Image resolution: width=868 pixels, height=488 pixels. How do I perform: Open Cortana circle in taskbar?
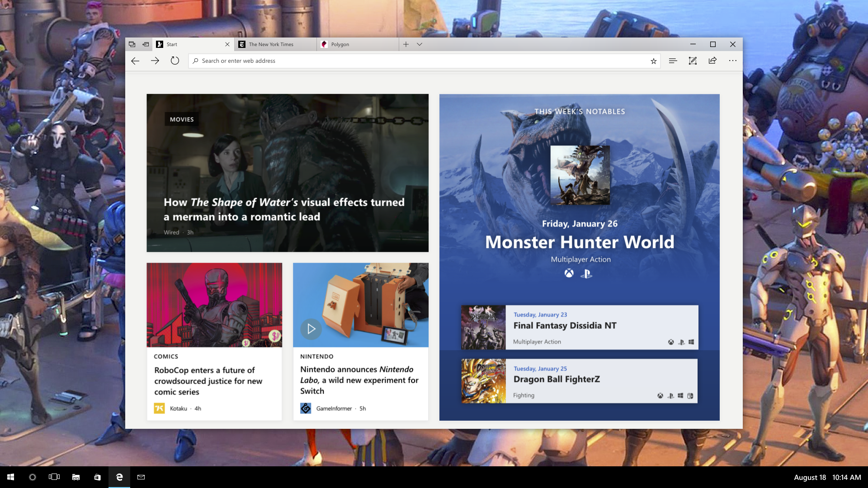click(x=33, y=477)
